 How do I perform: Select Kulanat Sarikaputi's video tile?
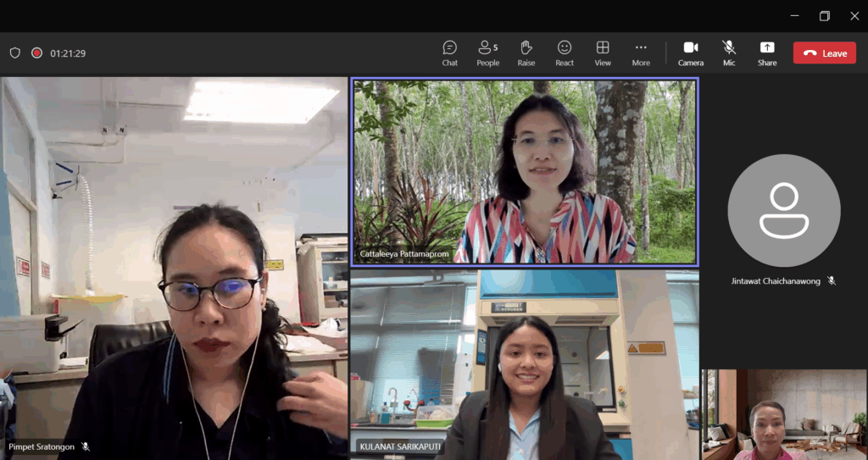[x=525, y=364]
